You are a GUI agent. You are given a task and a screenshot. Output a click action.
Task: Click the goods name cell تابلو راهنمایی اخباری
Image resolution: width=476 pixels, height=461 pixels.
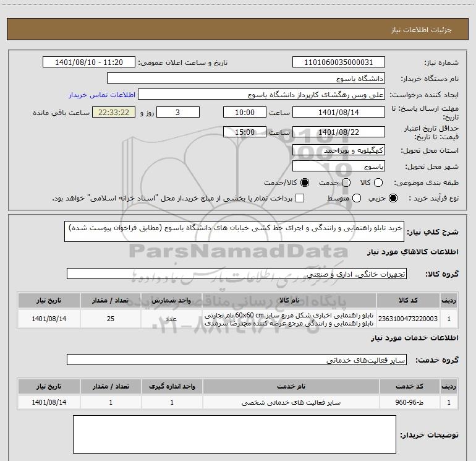(289, 319)
